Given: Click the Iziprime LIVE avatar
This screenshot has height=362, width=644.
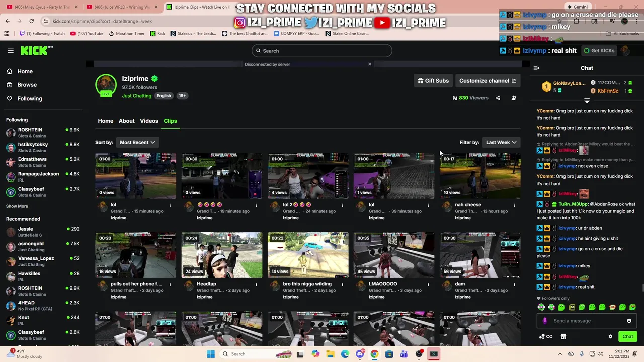Looking at the screenshot, I should coord(106,85).
